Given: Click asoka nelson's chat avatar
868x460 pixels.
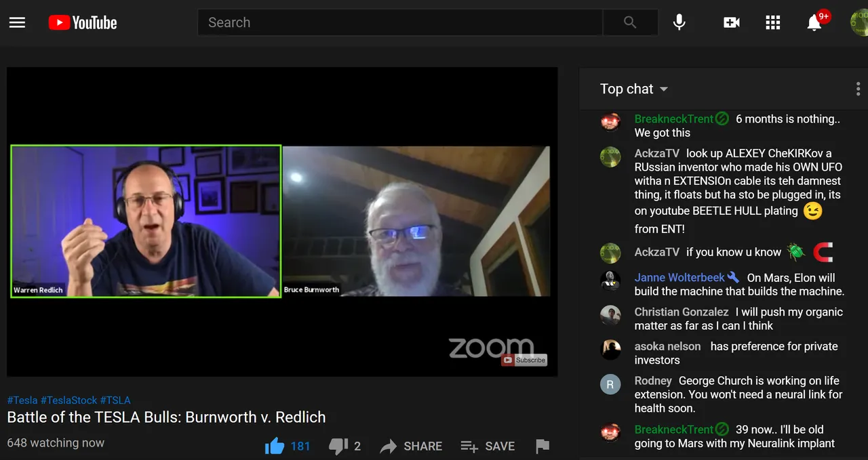Looking at the screenshot, I should [610, 350].
